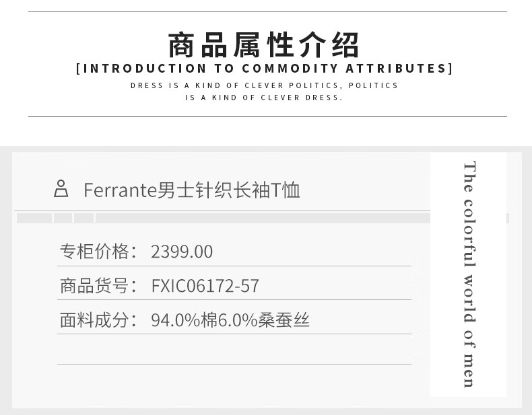Click the 'Dress is a kind of clever politics' line

click(x=264, y=85)
